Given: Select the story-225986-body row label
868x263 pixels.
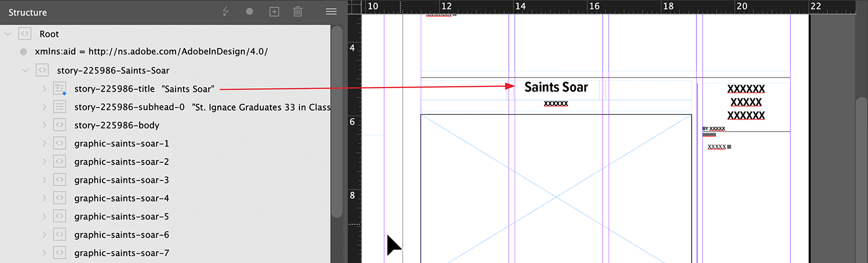Looking at the screenshot, I should [116, 125].
